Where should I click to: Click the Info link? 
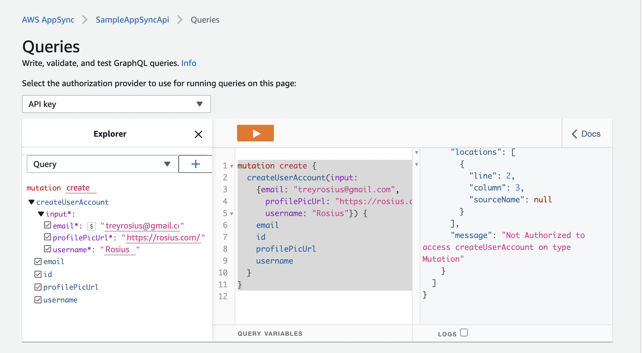click(x=189, y=63)
